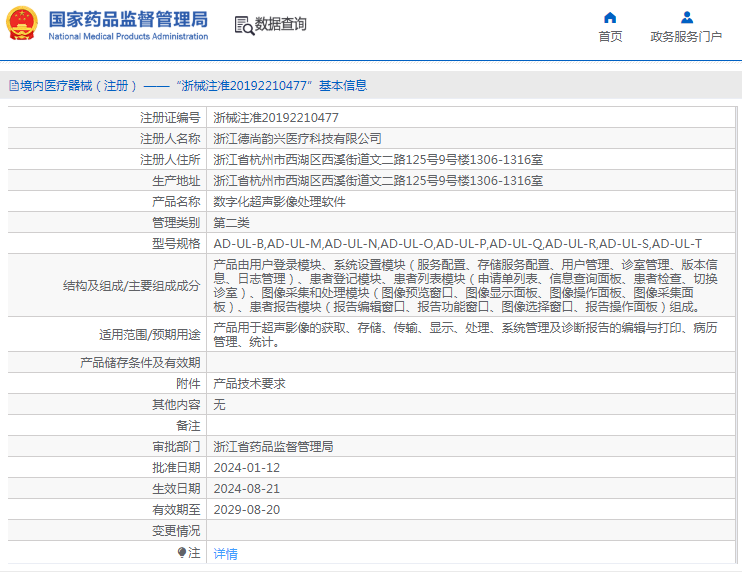Click the document icon before 境内医疗器械
This screenshot has width=742, height=576.
13,86
